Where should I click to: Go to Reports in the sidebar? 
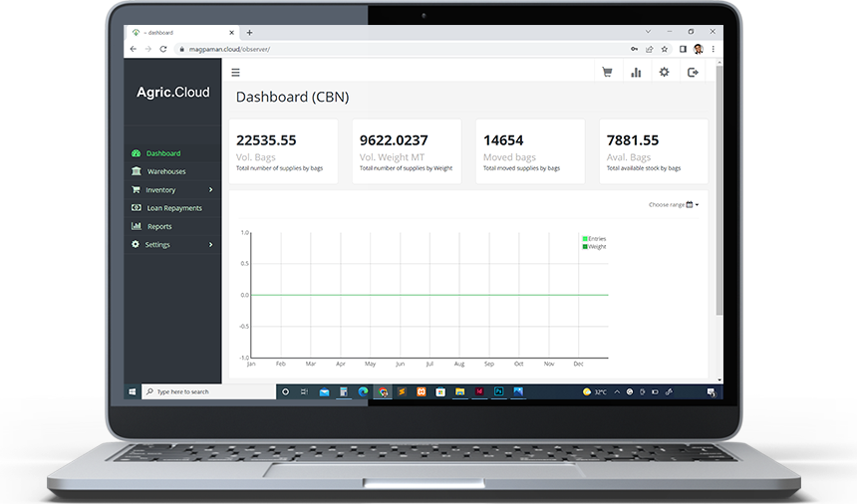click(159, 227)
